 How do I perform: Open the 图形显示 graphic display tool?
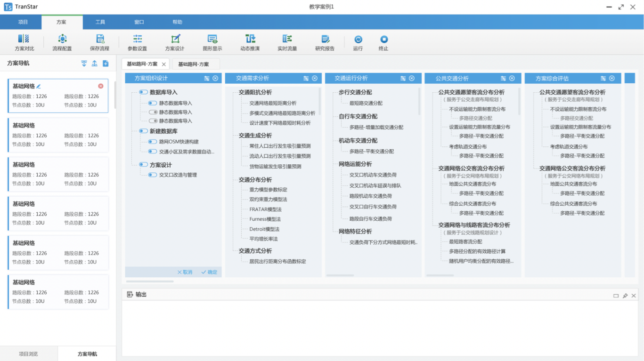[212, 42]
